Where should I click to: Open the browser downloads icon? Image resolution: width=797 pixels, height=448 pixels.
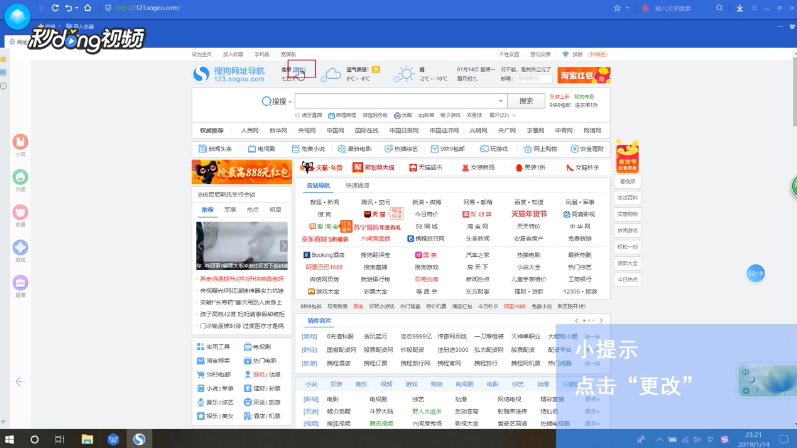coord(740,8)
